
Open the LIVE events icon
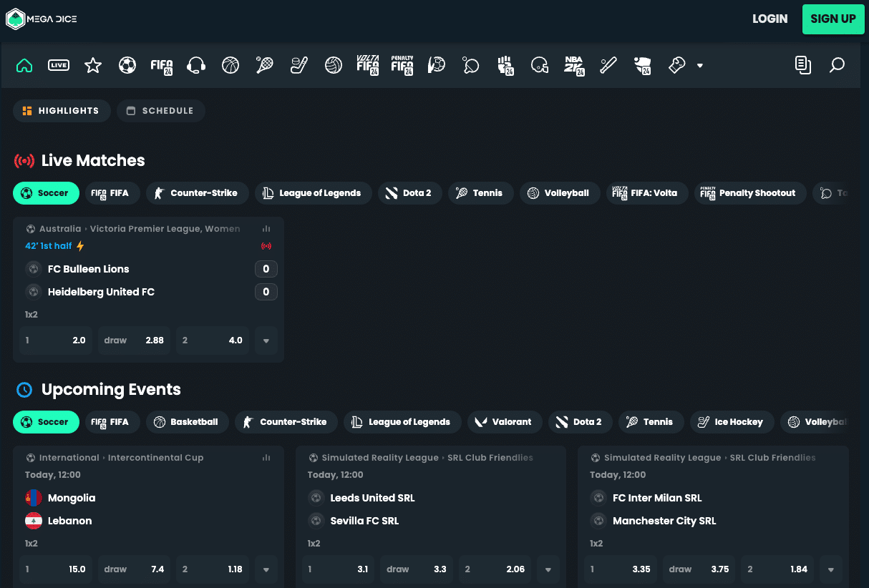tap(59, 66)
